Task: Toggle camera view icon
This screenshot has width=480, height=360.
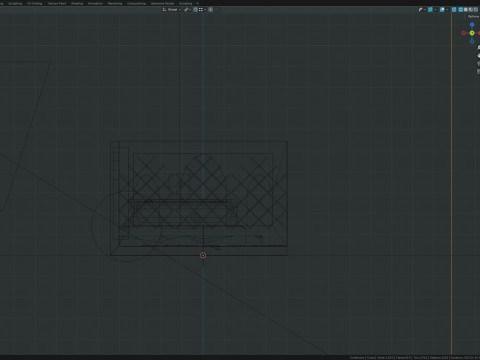Action: 479,63
